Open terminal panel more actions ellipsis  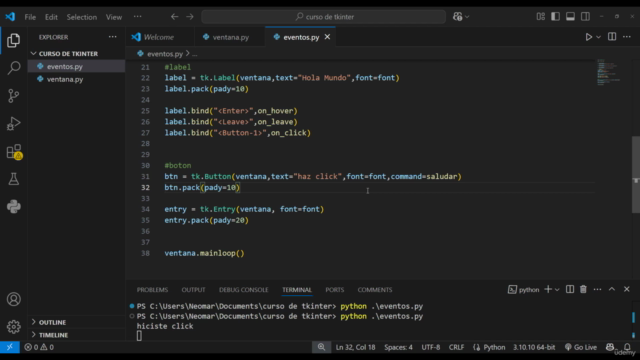[x=597, y=289]
